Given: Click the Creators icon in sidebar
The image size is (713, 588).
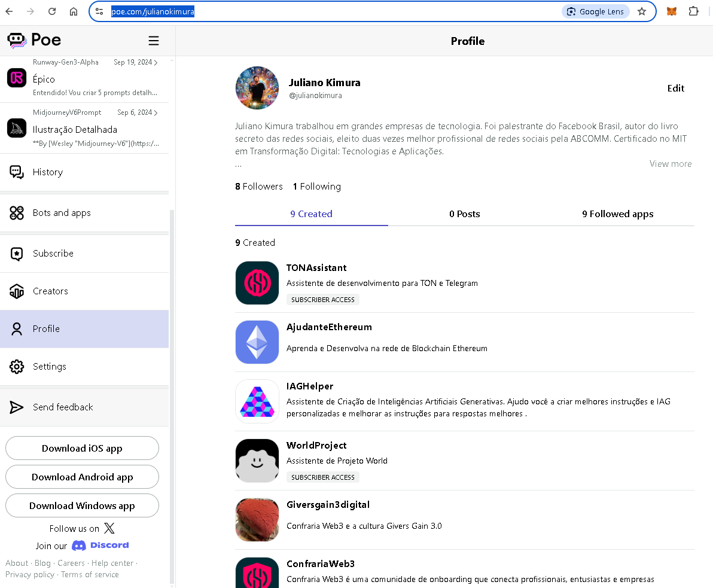Looking at the screenshot, I should (17, 291).
